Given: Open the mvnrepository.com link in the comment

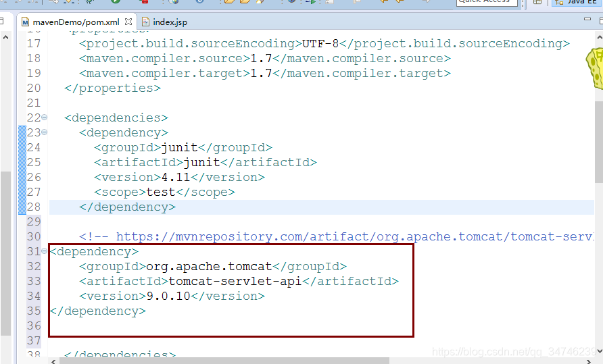Looking at the screenshot, I should point(355,236).
